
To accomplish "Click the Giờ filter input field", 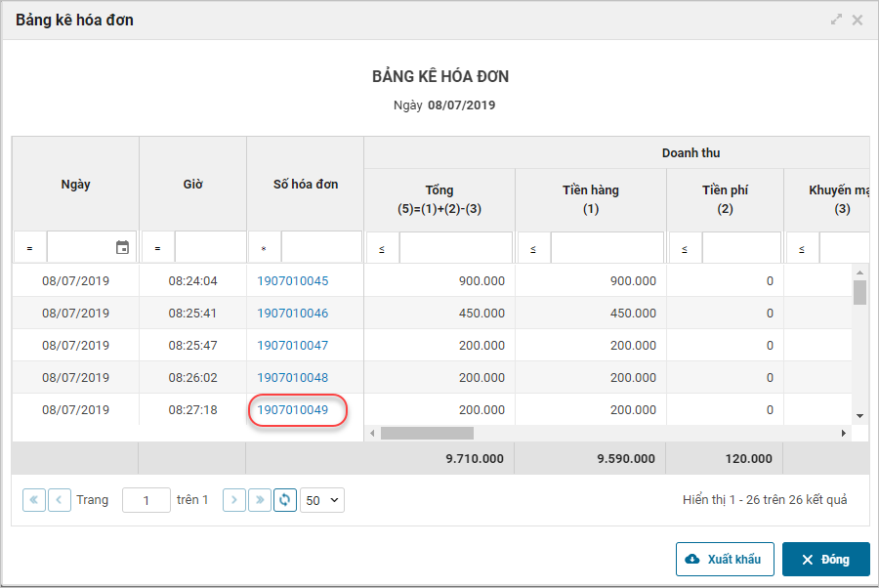I will (210, 247).
